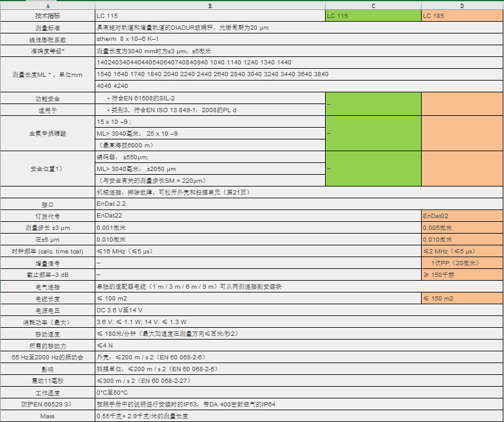
Task: Select the 技术指标 cell
Action: tap(48, 15)
